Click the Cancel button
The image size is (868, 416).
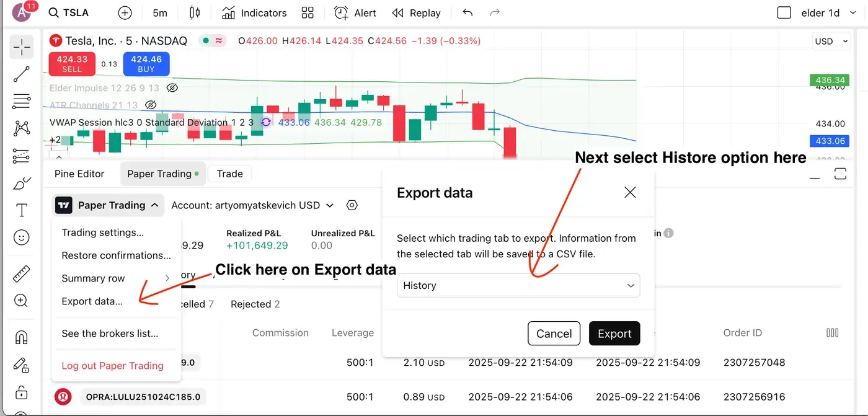click(554, 334)
